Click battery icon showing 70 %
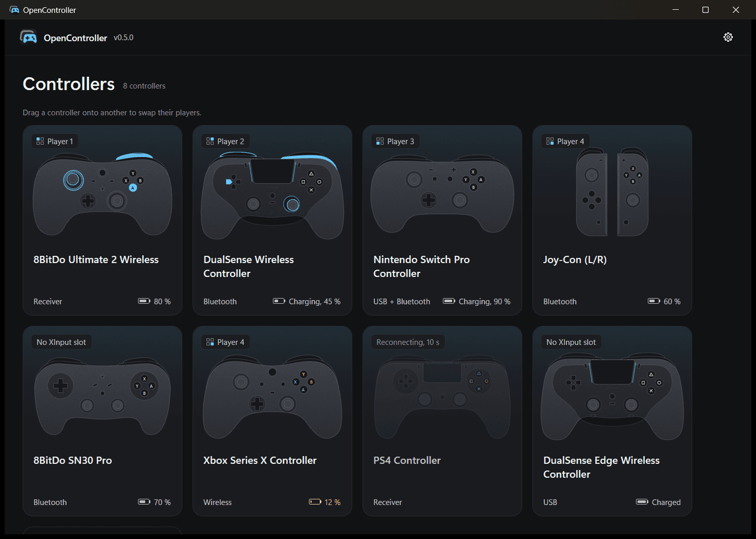 (144, 501)
